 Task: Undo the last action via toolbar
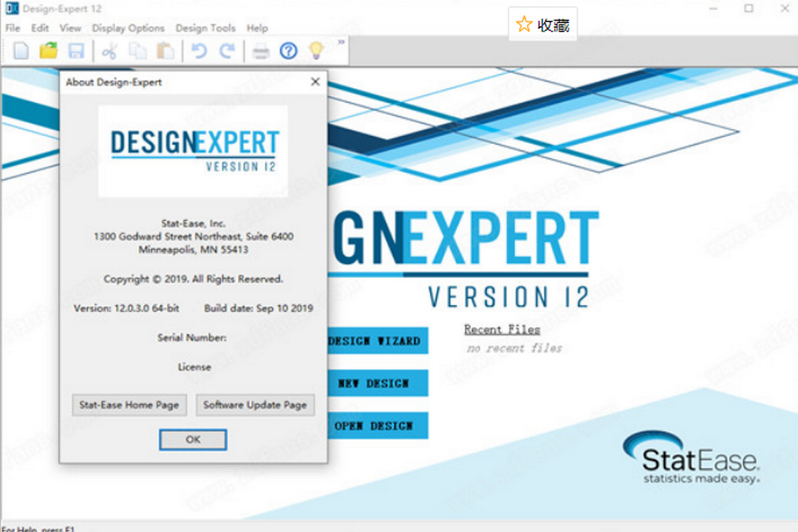click(198, 51)
